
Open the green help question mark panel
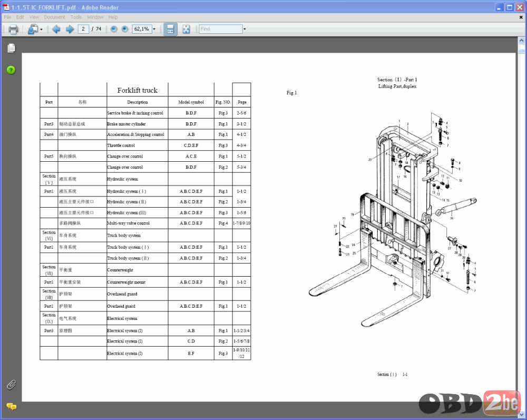pos(11,70)
